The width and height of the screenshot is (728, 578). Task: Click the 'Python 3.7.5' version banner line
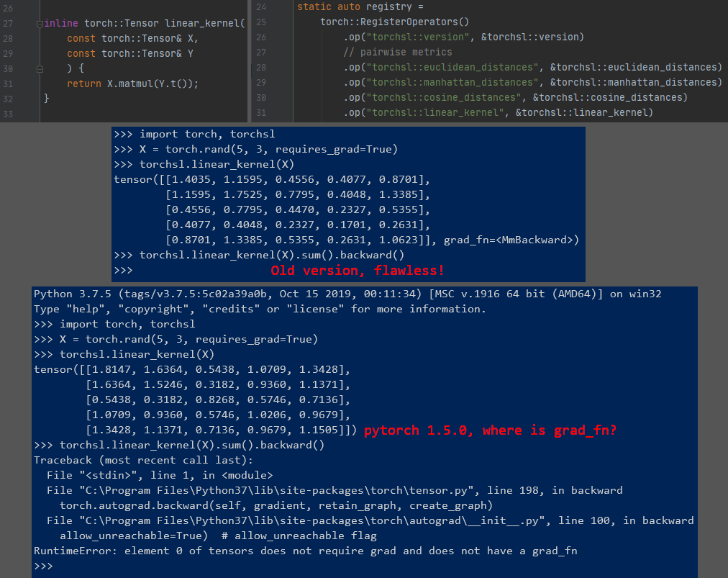click(347, 294)
